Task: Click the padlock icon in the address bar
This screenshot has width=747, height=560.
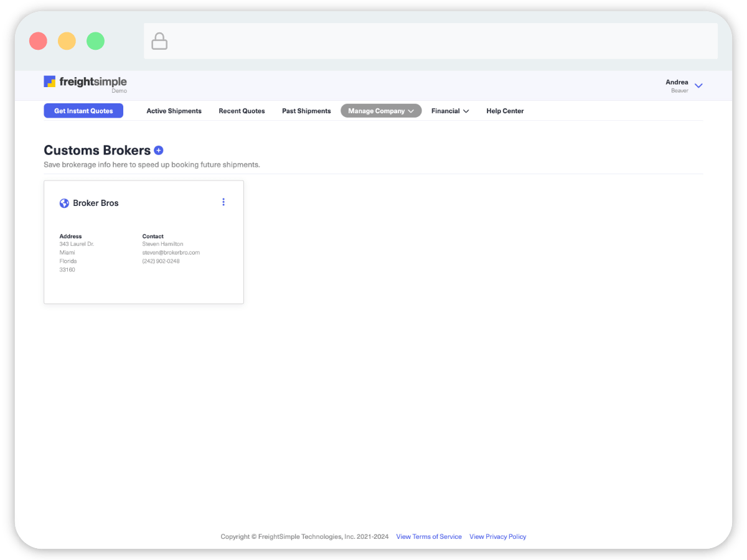Action: [x=159, y=42]
